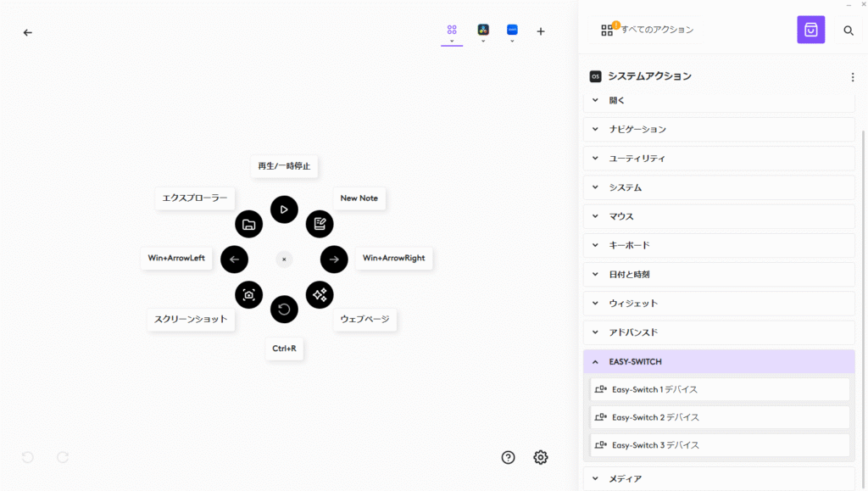Viewport: 868px width, 491px height.
Task: Expand the キーボード category
Action: (x=718, y=245)
